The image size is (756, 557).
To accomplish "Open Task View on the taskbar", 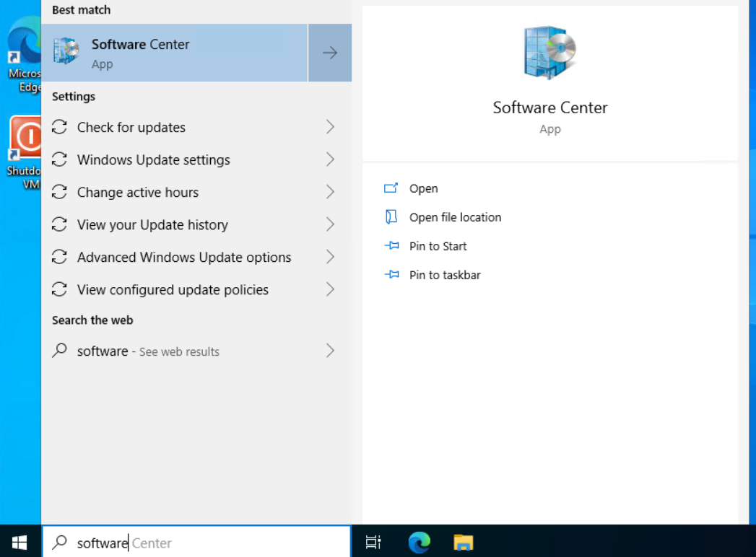I will (373, 543).
